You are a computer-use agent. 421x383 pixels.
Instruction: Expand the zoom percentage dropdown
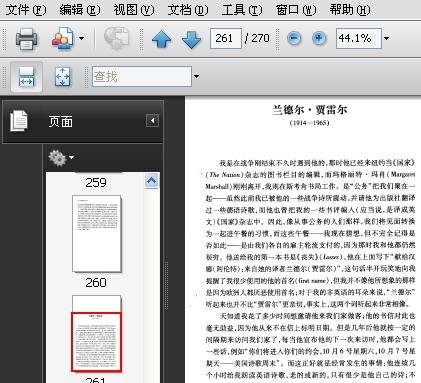[386, 38]
